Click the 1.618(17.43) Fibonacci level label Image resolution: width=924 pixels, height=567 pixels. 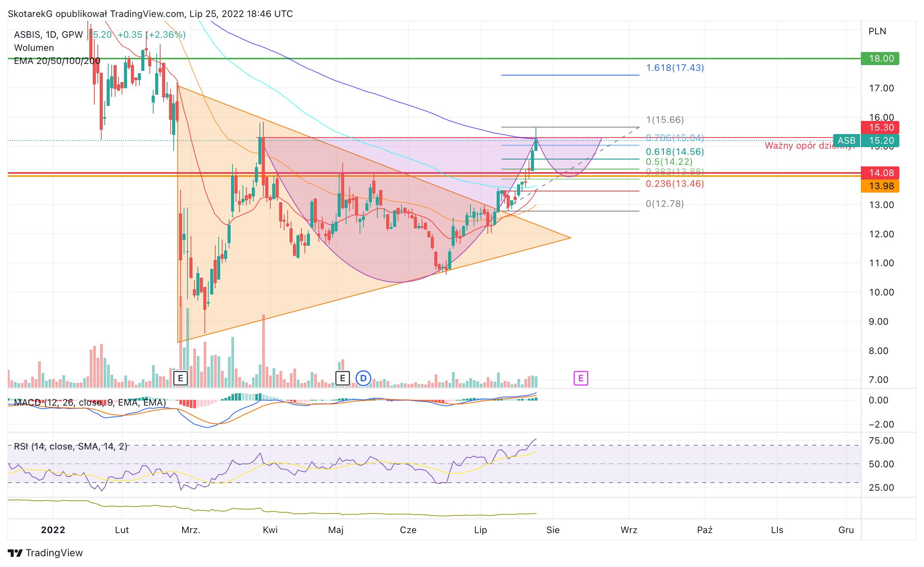tap(675, 68)
